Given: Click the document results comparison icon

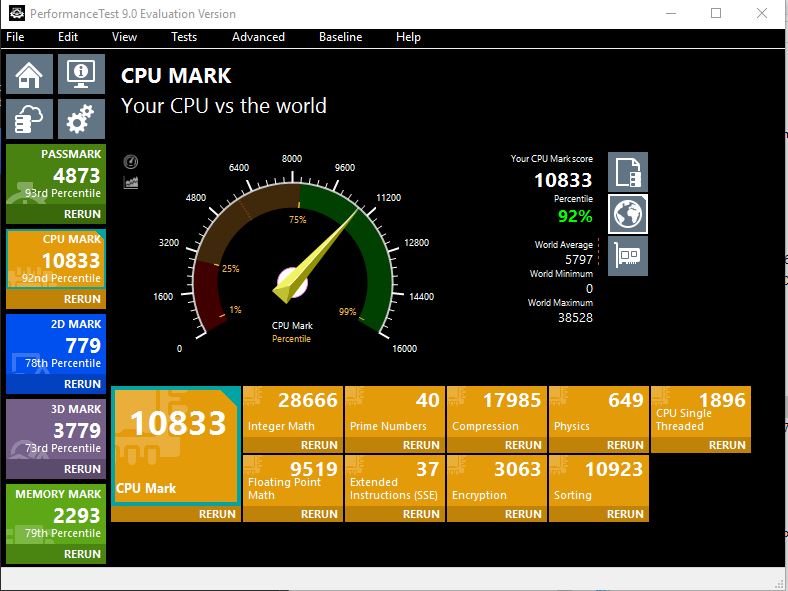Looking at the screenshot, I should point(628,172).
